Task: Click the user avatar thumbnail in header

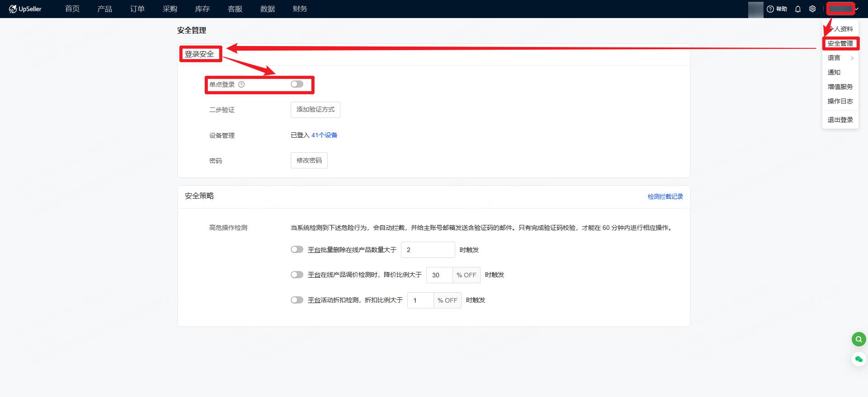Action: click(755, 9)
